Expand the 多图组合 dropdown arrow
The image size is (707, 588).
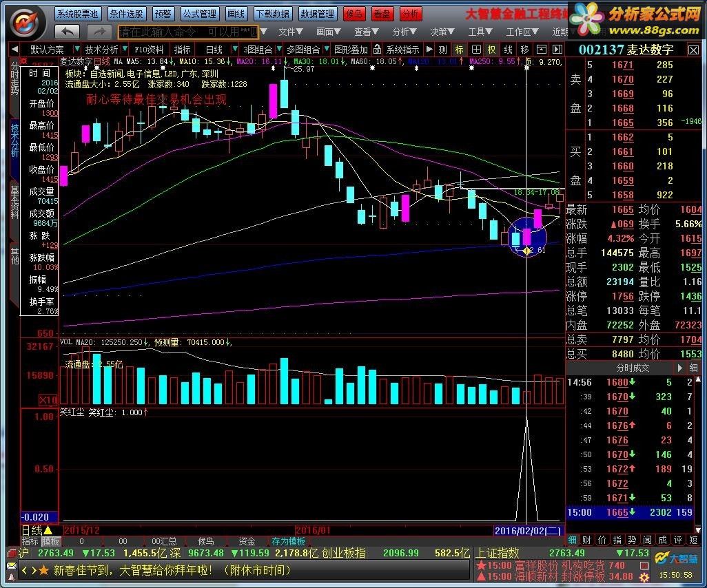[327, 49]
